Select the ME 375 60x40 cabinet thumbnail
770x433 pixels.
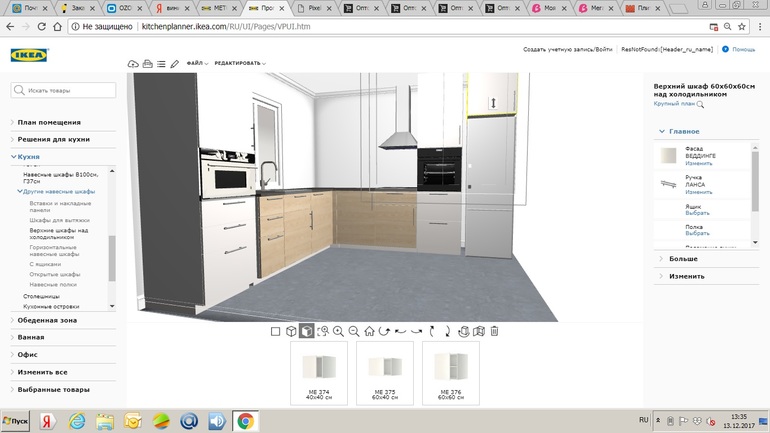[384, 372]
